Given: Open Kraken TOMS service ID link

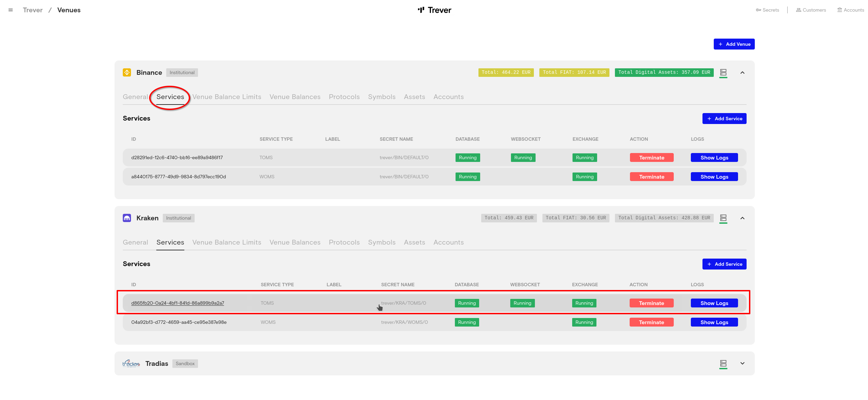Looking at the screenshot, I should tap(177, 303).
